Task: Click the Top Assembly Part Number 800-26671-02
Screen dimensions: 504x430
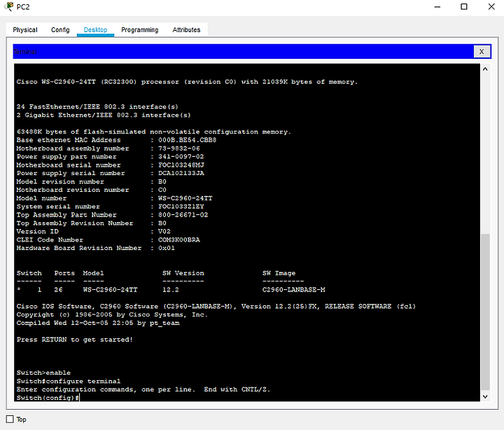Action: (x=183, y=215)
